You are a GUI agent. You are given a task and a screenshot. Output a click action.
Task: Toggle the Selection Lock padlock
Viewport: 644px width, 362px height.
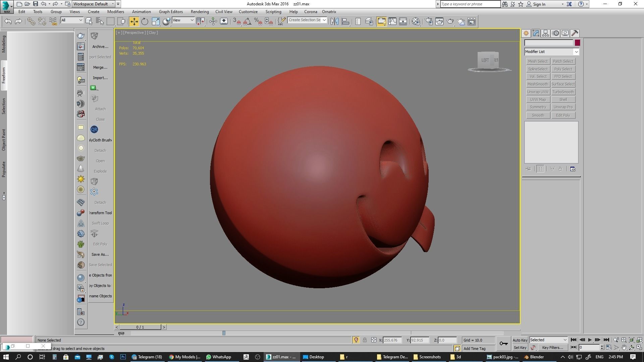(365, 340)
